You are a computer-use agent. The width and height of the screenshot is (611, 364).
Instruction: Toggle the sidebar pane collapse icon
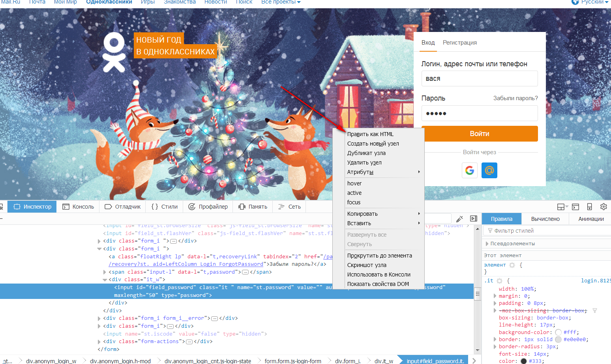474,219
